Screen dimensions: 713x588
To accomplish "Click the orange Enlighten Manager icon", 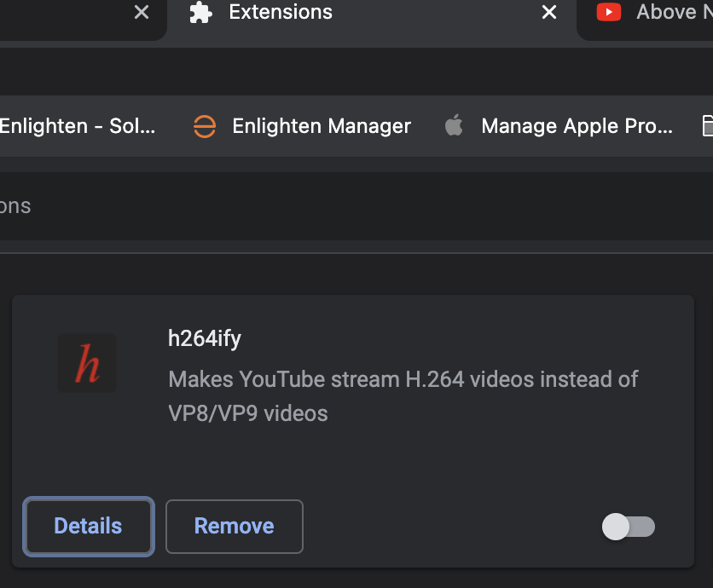I will pyautogui.click(x=205, y=126).
